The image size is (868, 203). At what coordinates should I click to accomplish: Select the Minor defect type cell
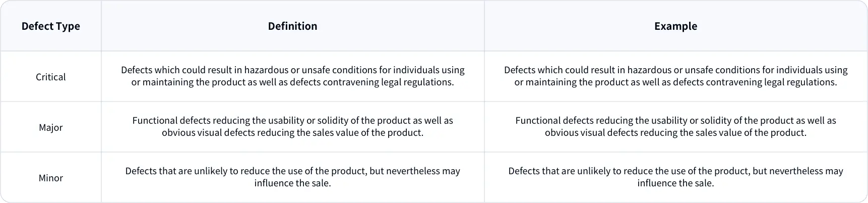click(51, 178)
